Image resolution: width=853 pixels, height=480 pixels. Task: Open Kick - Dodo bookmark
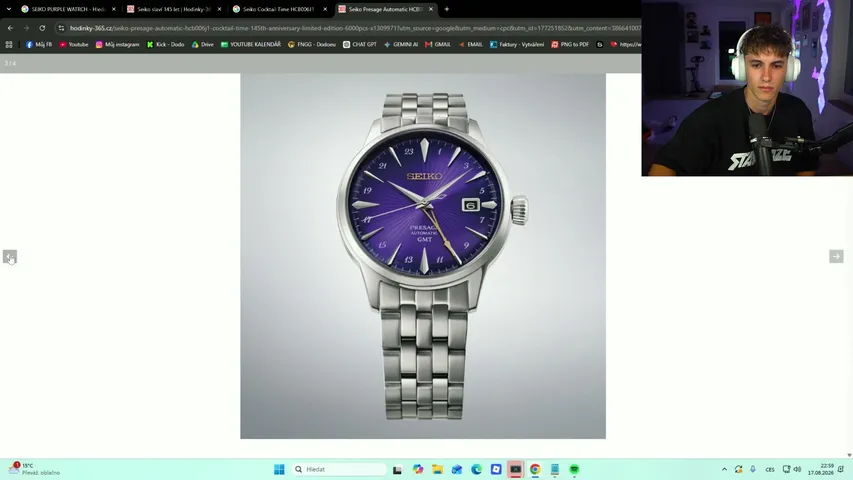point(165,45)
